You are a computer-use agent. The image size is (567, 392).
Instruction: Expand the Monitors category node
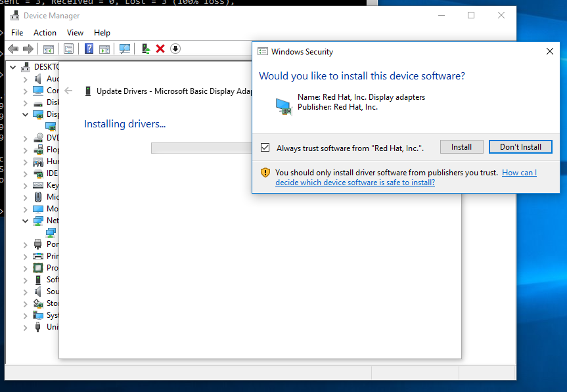click(x=25, y=209)
